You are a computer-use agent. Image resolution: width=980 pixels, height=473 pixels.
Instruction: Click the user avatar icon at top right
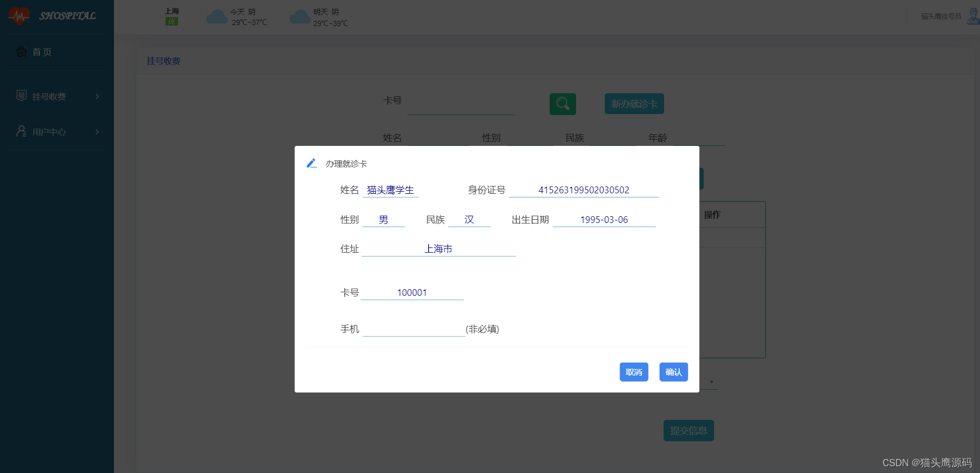973,16
